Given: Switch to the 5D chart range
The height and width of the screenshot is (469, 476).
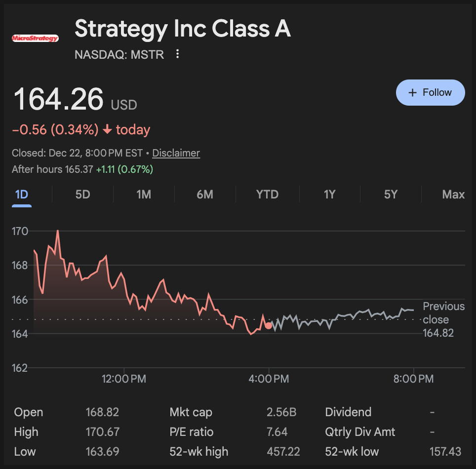Looking at the screenshot, I should (x=83, y=195).
